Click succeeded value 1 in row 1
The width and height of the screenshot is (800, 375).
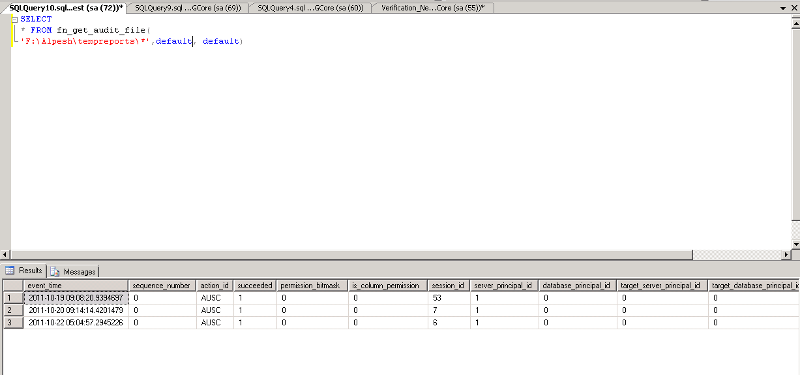[x=255, y=297]
